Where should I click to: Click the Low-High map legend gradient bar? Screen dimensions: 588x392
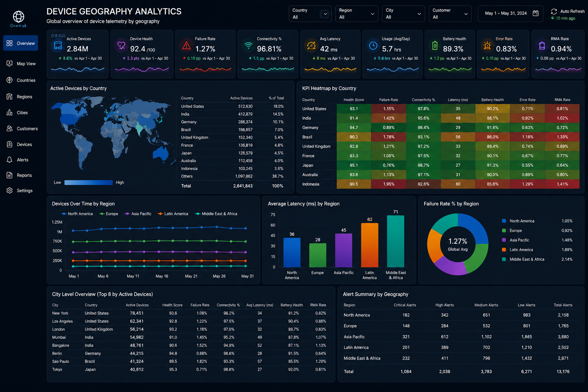coord(88,183)
